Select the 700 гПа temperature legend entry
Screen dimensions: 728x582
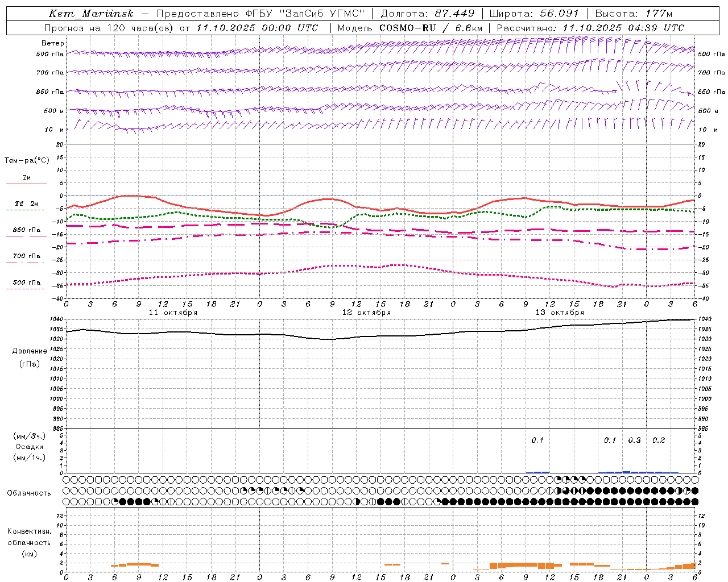tap(26, 256)
